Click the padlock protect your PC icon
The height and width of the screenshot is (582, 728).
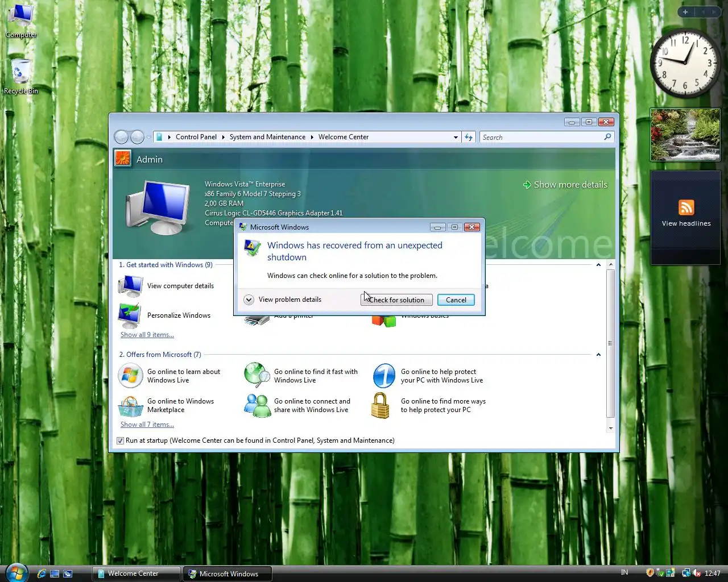point(380,406)
